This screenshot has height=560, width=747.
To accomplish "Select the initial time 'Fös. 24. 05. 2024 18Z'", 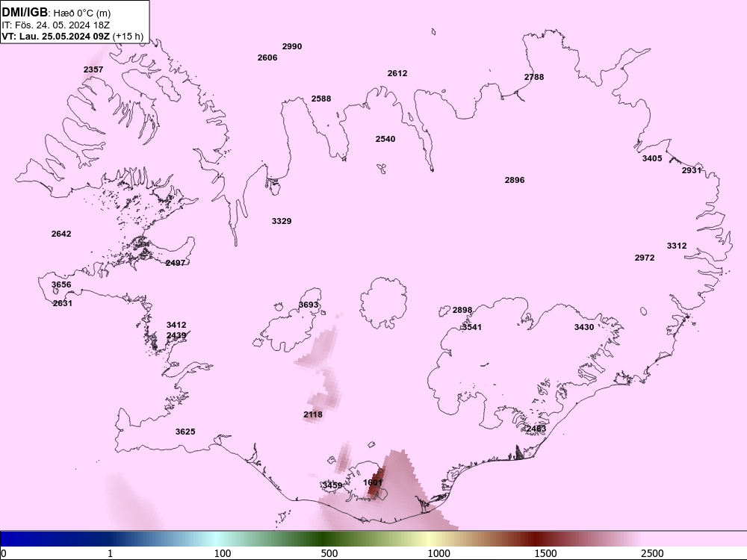I will [63, 25].
